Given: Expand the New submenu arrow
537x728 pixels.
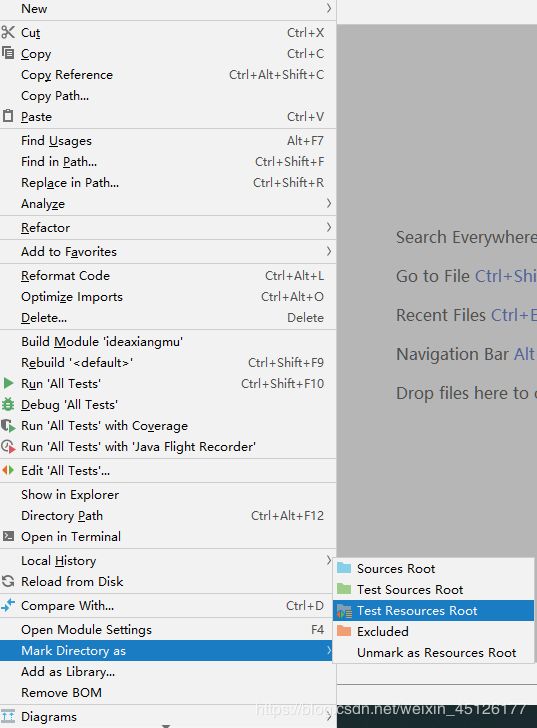Looking at the screenshot, I should coord(329,8).
